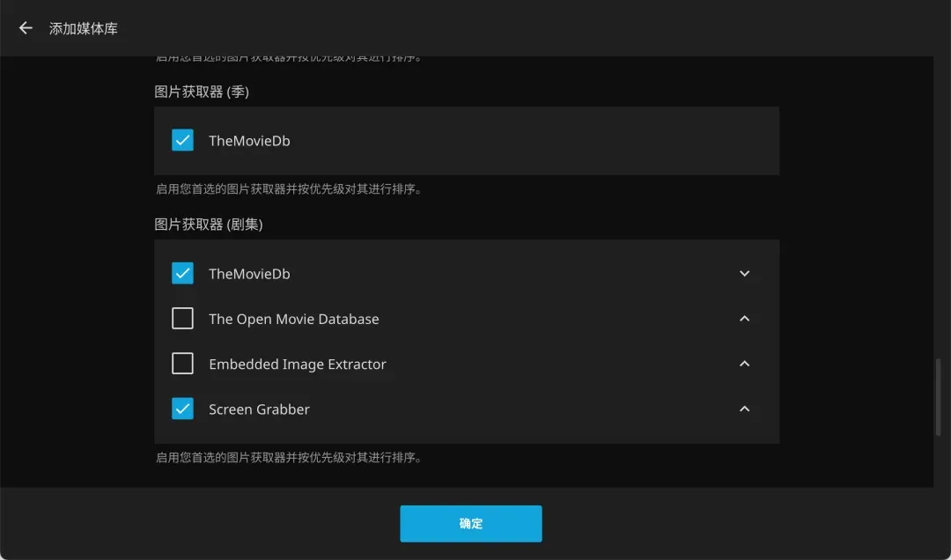
Task: Click the hint text below the 图片获取器 (季) list
Action: (289, 189)
